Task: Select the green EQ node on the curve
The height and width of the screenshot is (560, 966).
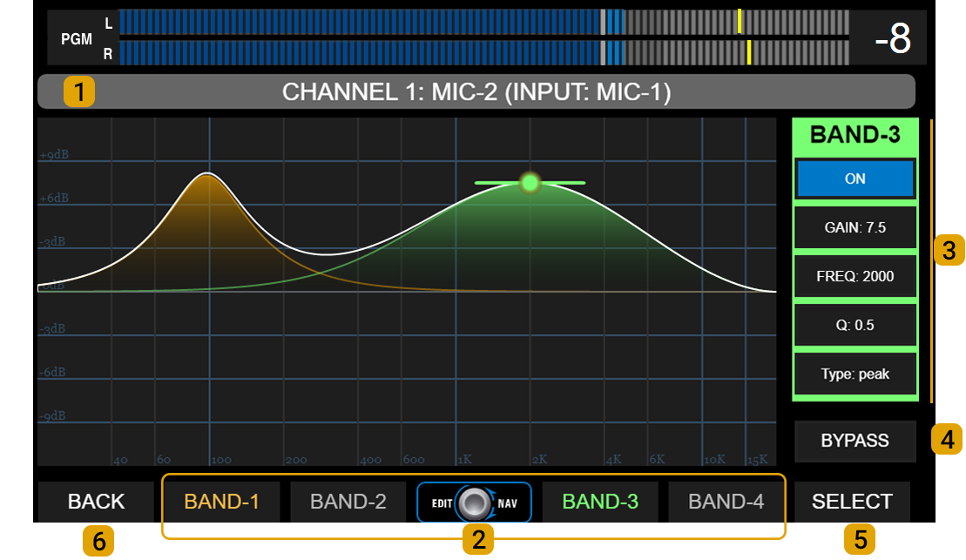Action: click(531, 183)
